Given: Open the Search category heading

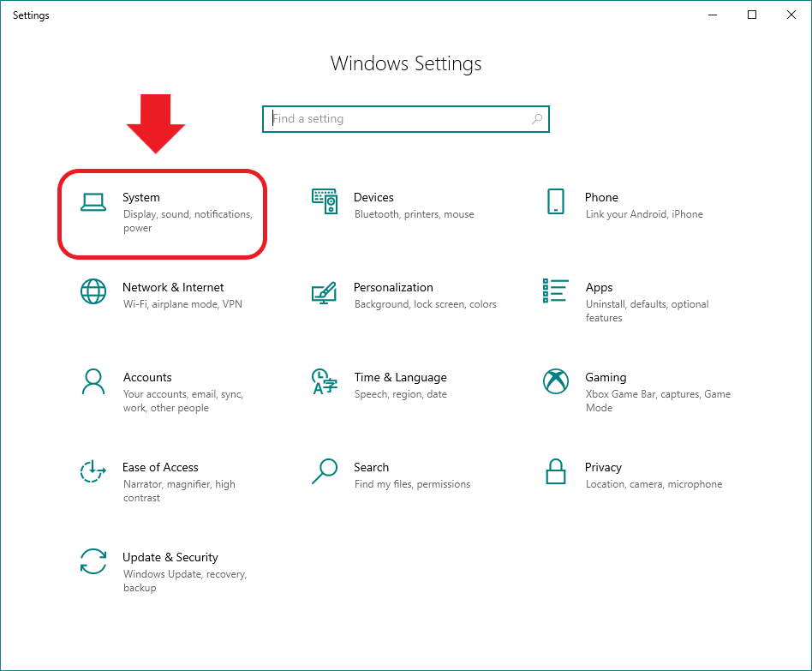Looking at the screenshot, I should coord(371,467).
